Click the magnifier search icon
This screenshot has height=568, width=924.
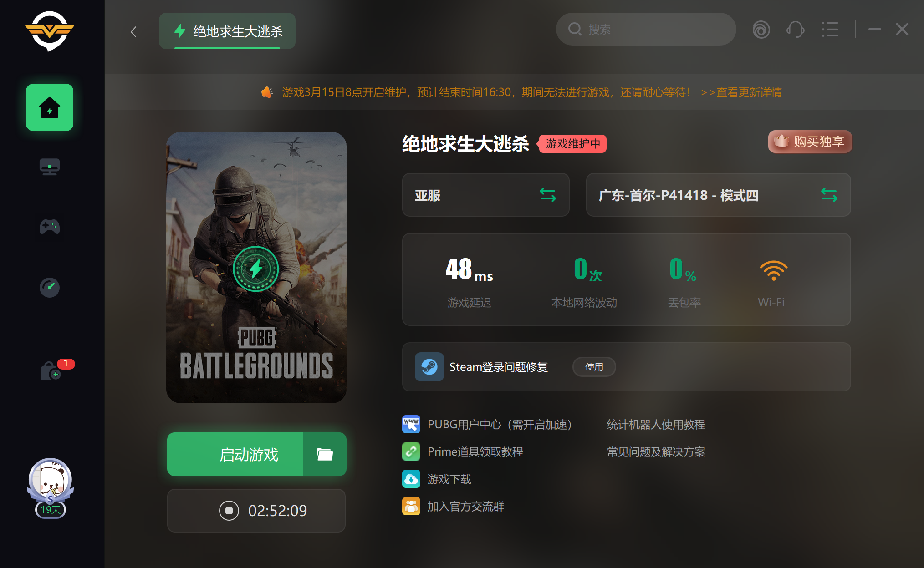tap(575, 29)
